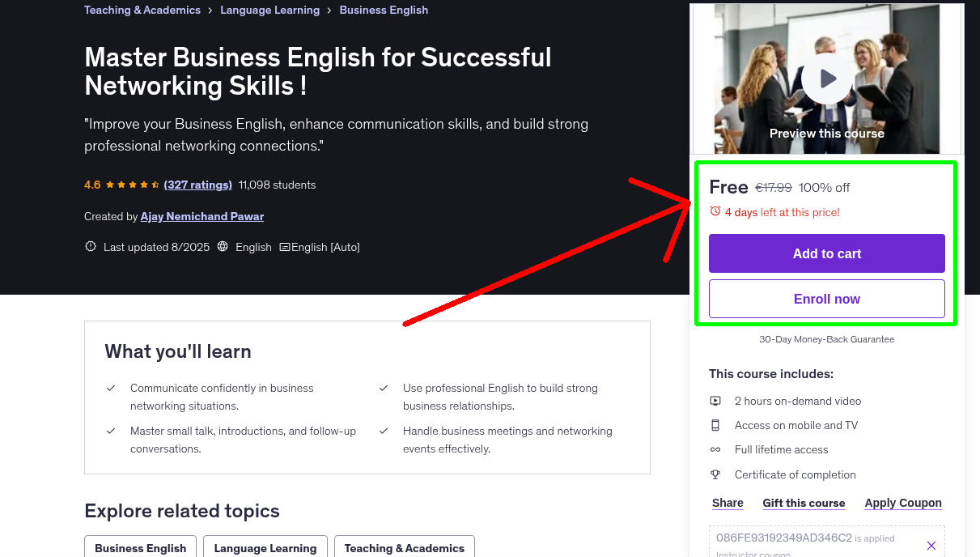Open the (327 ratings) link
This screenshot has width=980, height=557.
point(197,185)
